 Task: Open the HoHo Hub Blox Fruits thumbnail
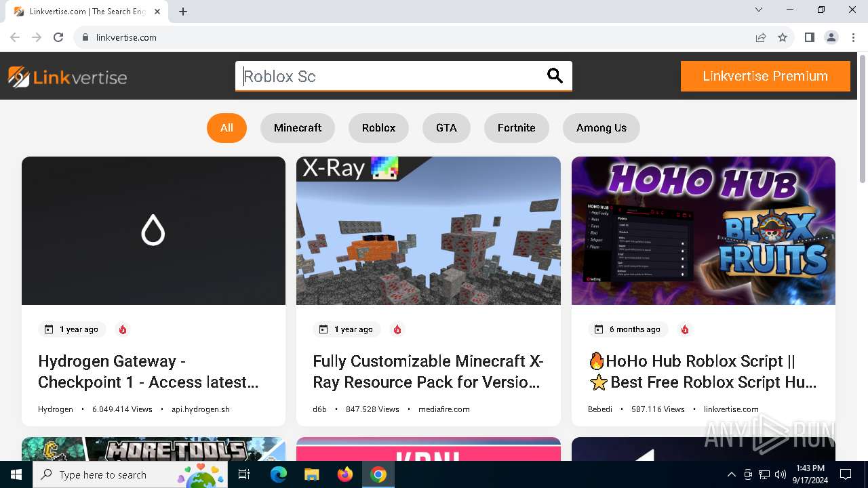pos(703,230)
